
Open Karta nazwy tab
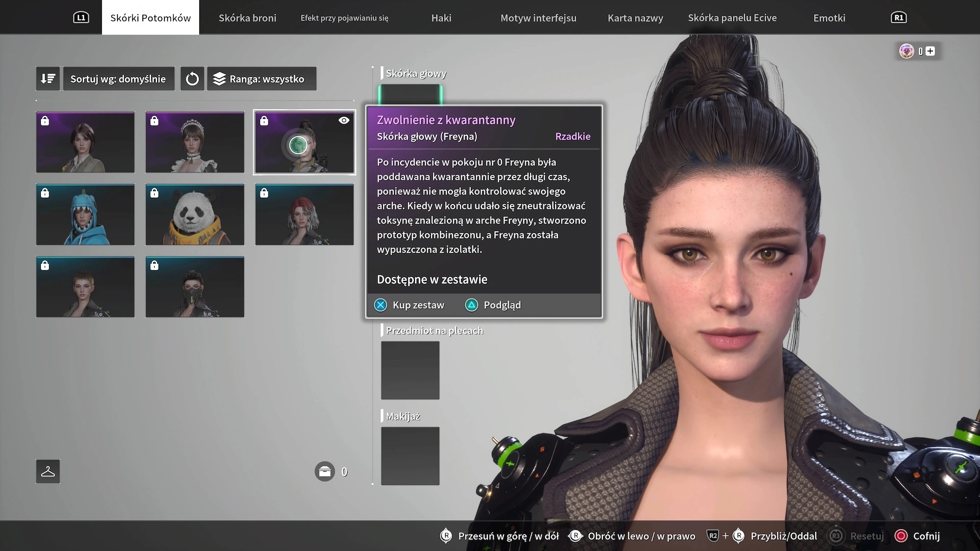[x=635, y=18]
